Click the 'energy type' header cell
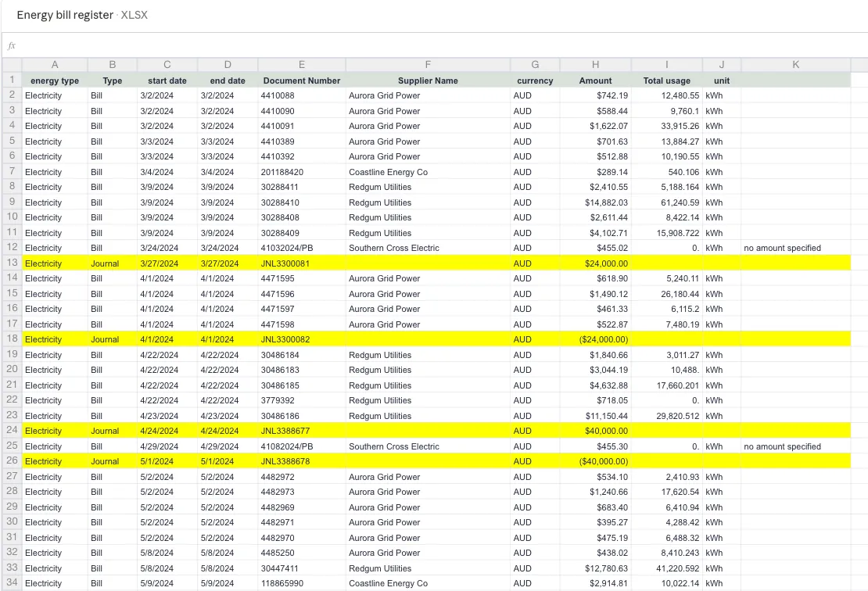The height and width of the screenshot is (591, 868). tap(55, 81)
